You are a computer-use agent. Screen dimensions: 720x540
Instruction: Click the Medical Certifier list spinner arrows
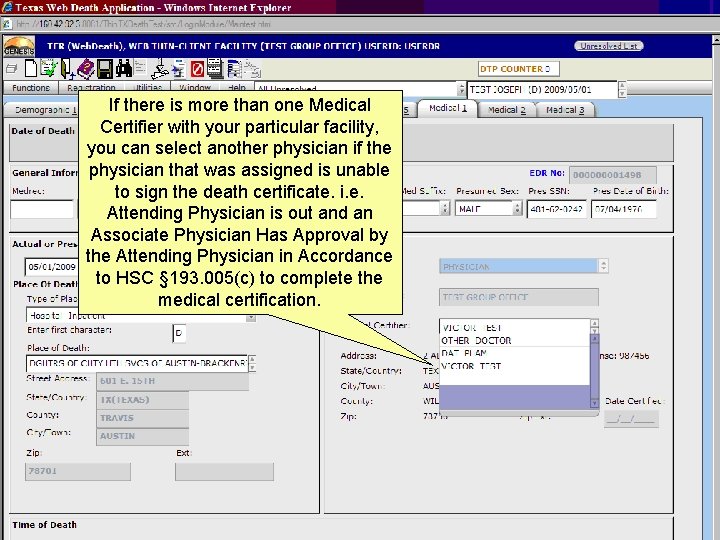coord(594,326)
